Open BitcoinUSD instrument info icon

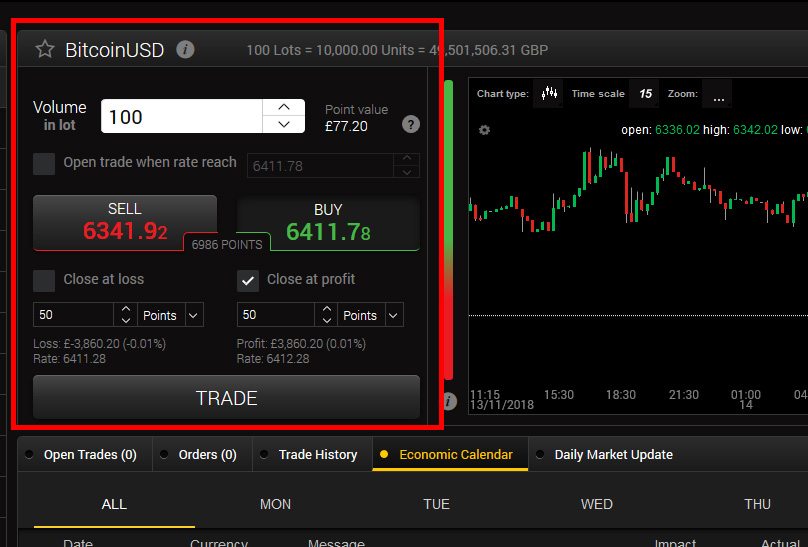click(x=186, y=49)
